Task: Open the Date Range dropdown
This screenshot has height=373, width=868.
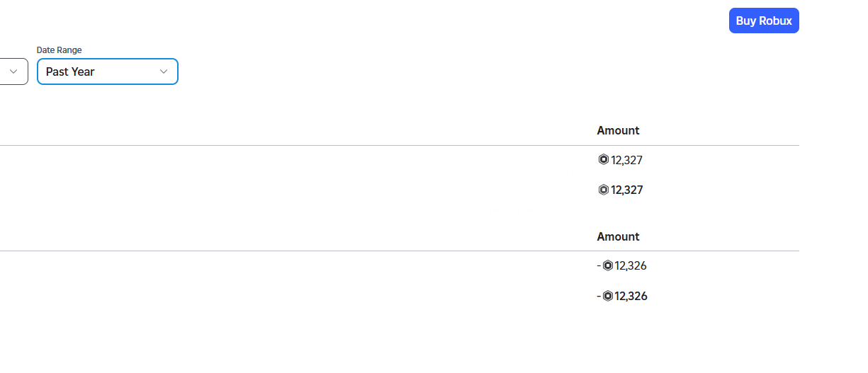Action: 108,71
